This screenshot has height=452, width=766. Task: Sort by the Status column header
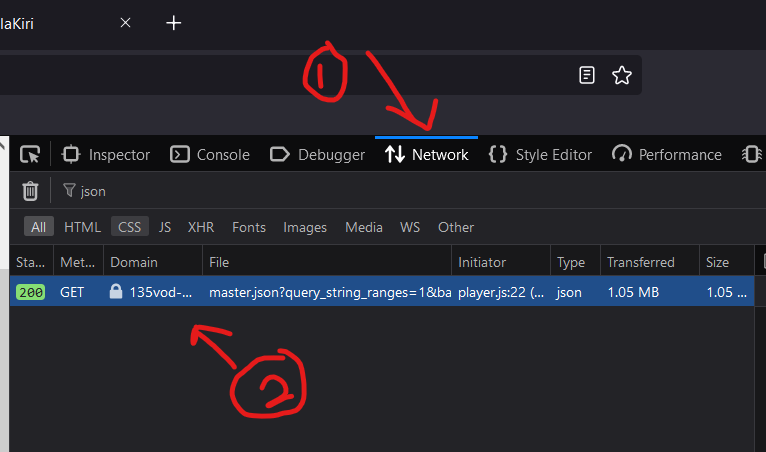(x=31, y=262)
